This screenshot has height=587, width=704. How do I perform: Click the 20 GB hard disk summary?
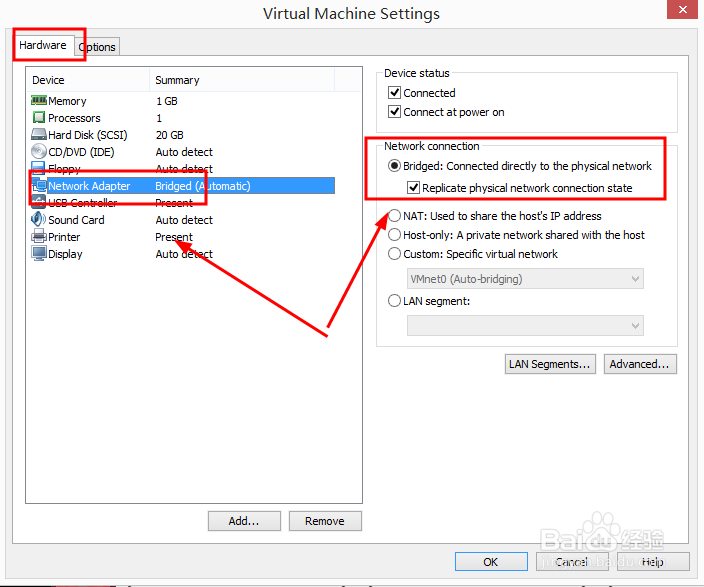(x=170, y=135)
